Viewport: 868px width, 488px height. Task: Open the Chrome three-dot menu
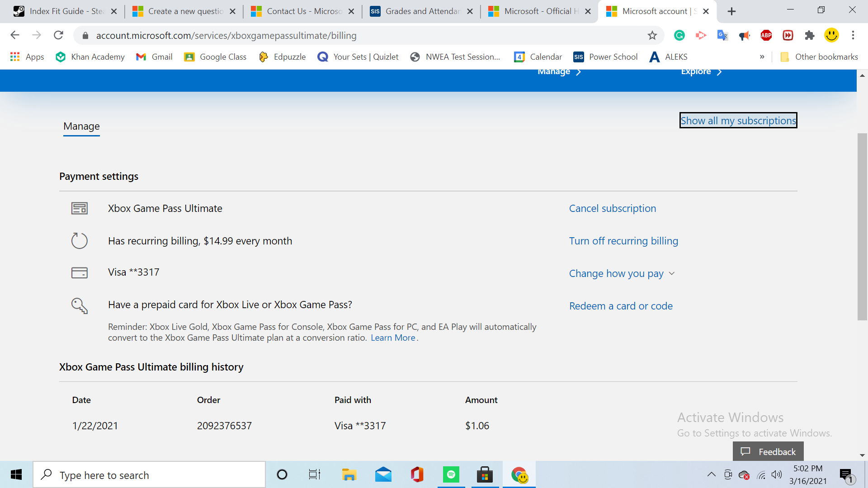point(853,35)
